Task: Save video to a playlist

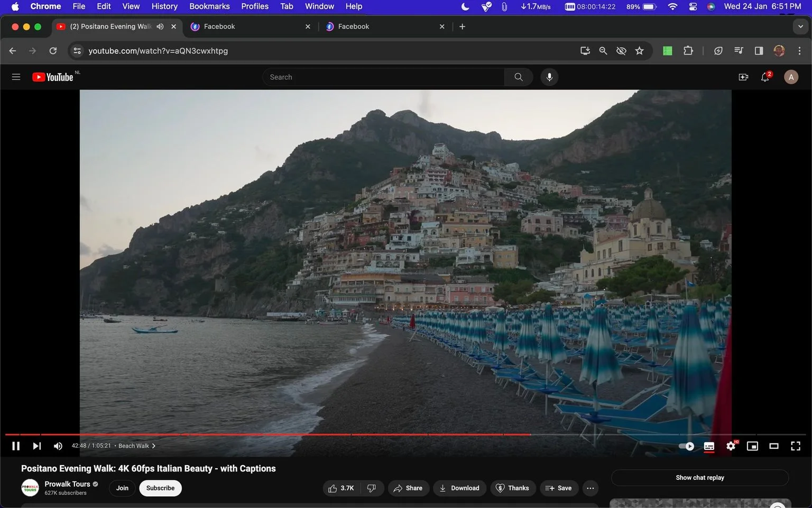Action: pos(559,488)
